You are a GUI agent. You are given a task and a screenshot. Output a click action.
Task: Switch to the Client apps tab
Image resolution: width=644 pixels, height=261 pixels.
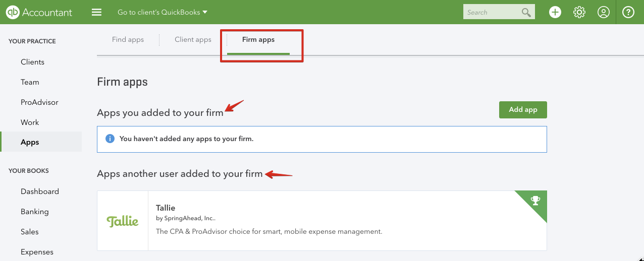click(193, 39)
